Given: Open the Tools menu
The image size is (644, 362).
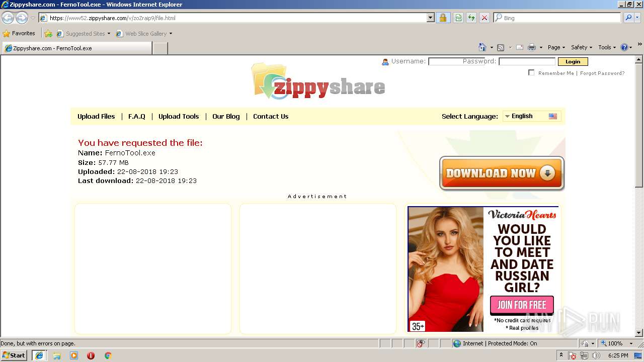Looking at the screenshot, I should coord(607,47).
